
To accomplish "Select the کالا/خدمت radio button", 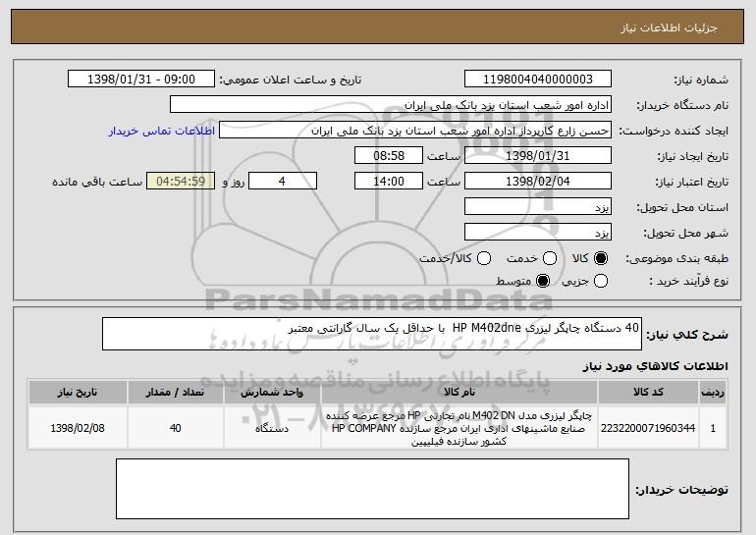I will tap(484, 258).
